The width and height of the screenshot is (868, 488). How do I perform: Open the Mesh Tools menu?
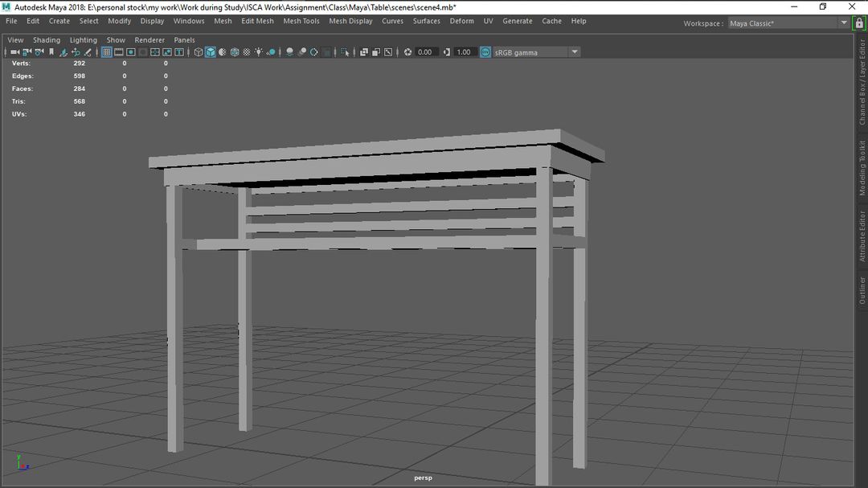click(x=301, y=21)
